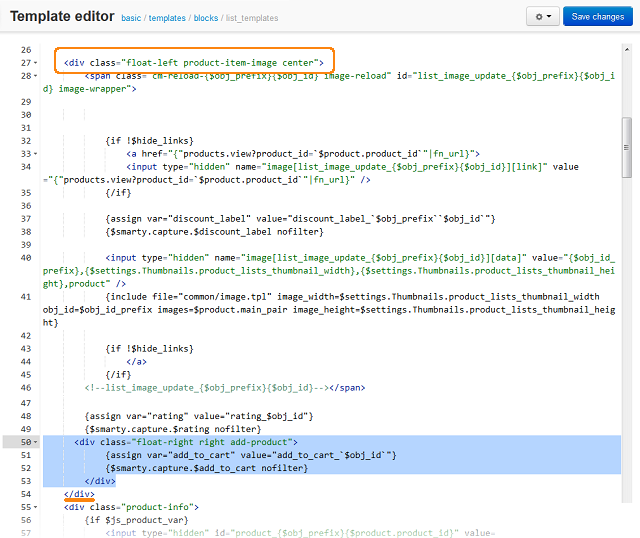
Task: Collapse code fold at line 50
Action: click(36, 442)
